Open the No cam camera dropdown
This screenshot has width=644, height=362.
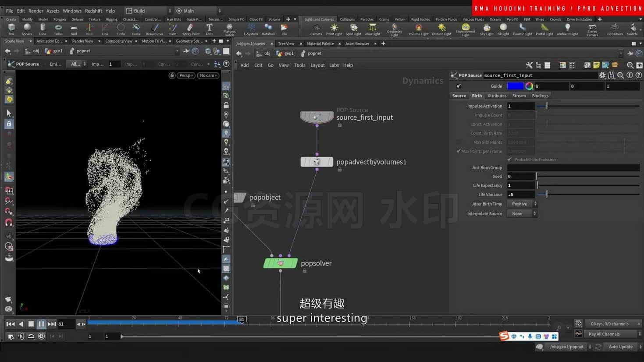coord(208,75)
